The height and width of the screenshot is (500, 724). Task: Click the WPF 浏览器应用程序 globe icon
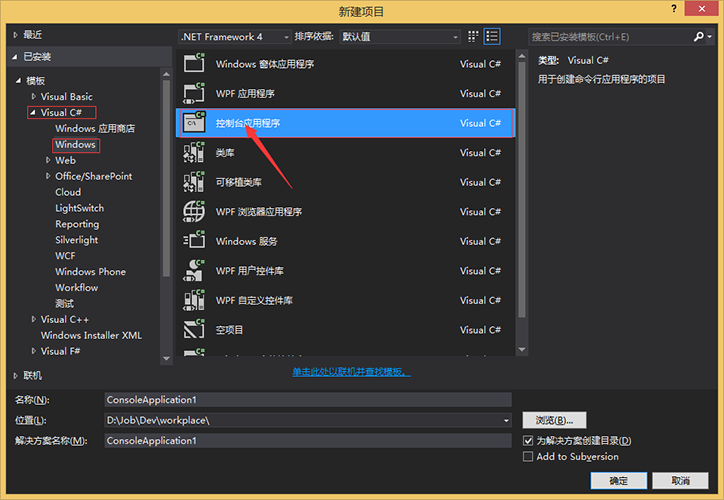[194, 211]
